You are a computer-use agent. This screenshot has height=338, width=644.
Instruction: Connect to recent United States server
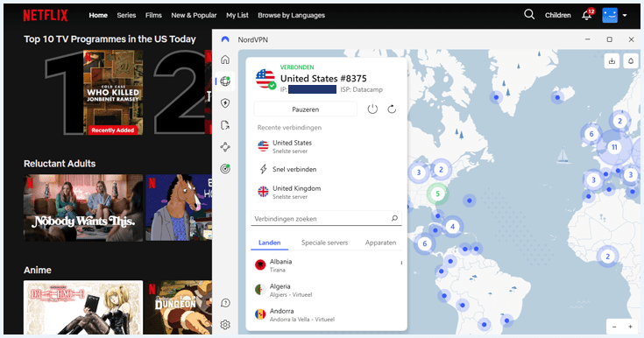click(327, 146)
